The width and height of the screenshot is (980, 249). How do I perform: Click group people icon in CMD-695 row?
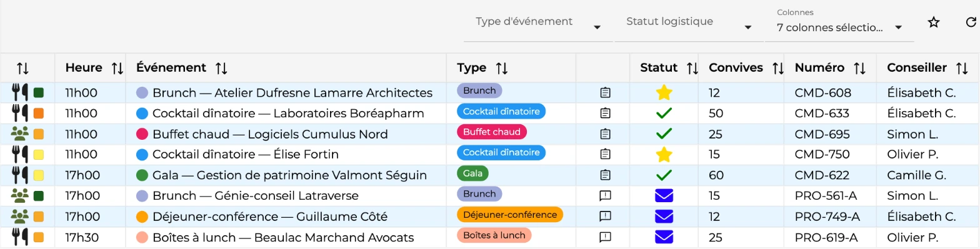[20, 134]
